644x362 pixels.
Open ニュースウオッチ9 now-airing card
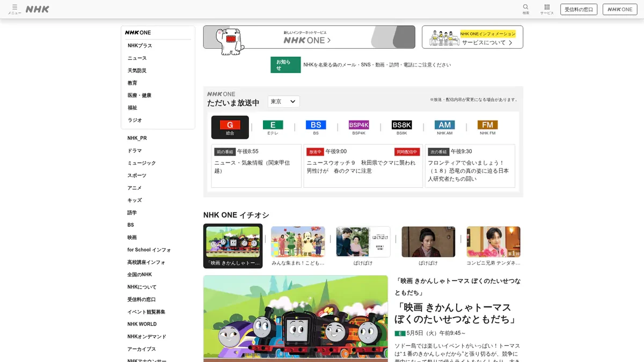click(363, 166)
